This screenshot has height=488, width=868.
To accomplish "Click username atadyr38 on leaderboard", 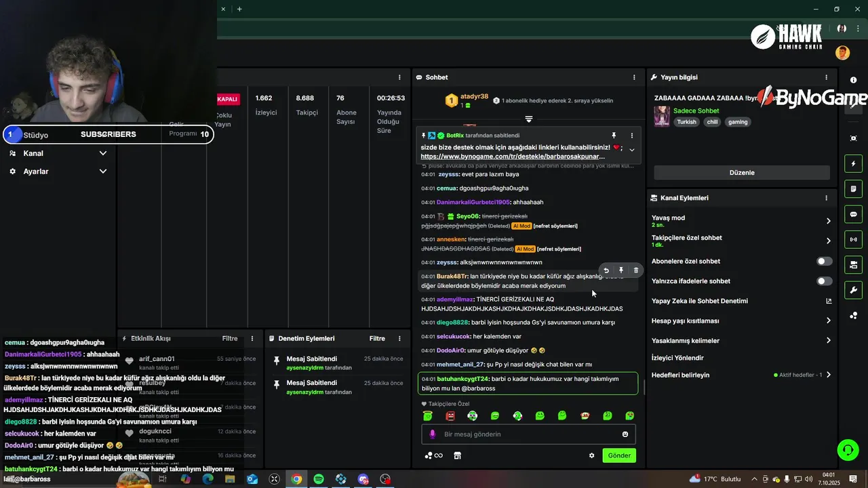I will [474, 96].
